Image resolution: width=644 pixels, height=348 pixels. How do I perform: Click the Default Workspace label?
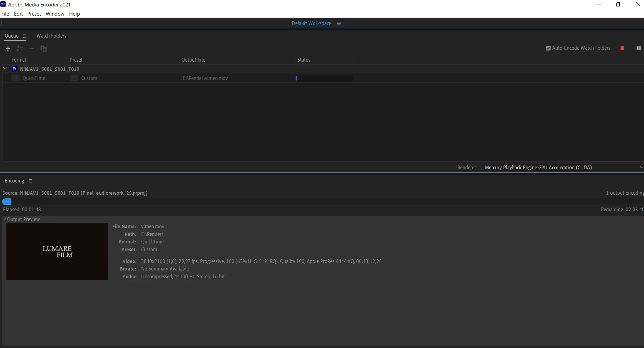pyautogui.click(x=312, y=23)
